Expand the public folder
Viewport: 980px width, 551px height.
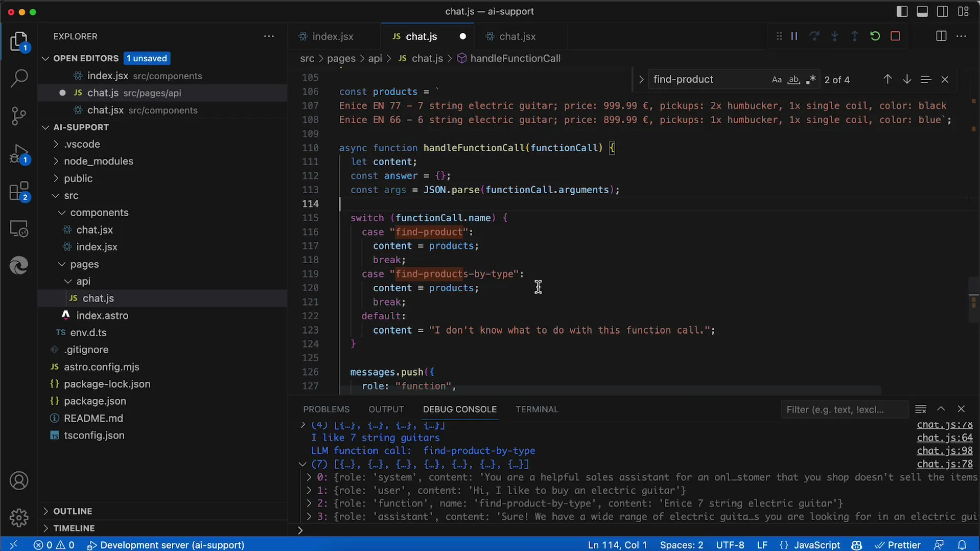(78, 178)
